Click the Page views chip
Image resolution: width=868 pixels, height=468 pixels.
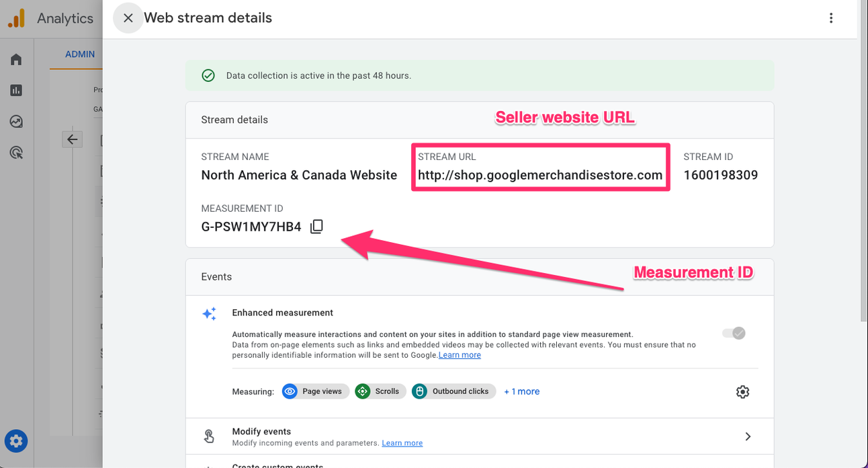click(x=315, y=391)
